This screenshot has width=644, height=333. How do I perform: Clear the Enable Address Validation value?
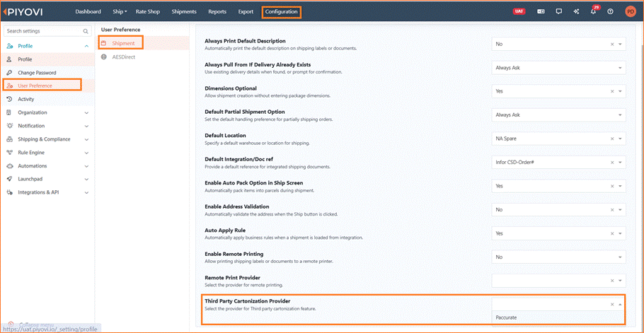click(612, 209)
